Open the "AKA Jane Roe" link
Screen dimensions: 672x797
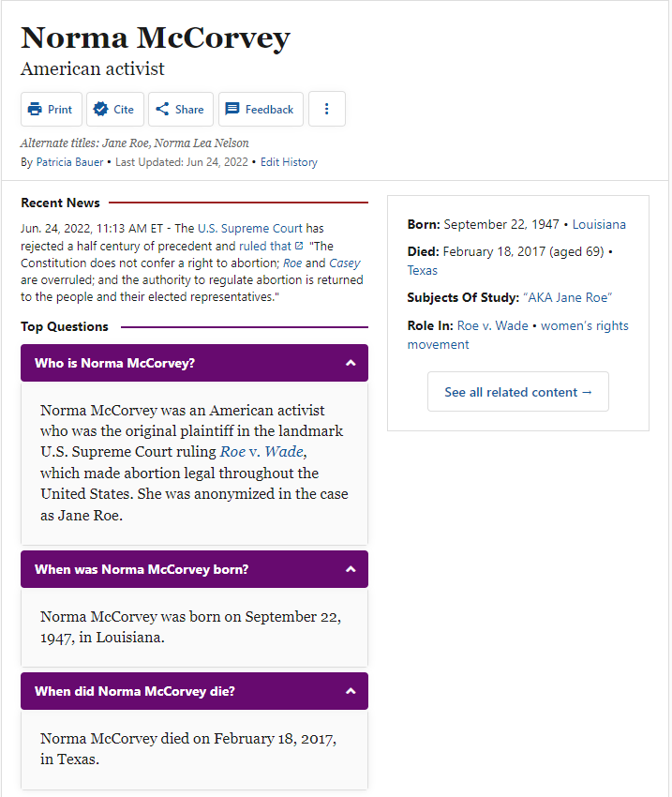567,297
